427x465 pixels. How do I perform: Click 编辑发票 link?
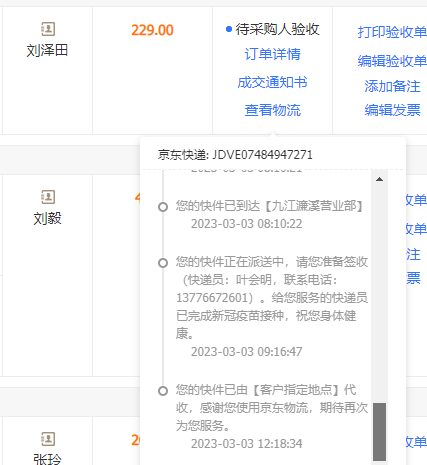392,110
